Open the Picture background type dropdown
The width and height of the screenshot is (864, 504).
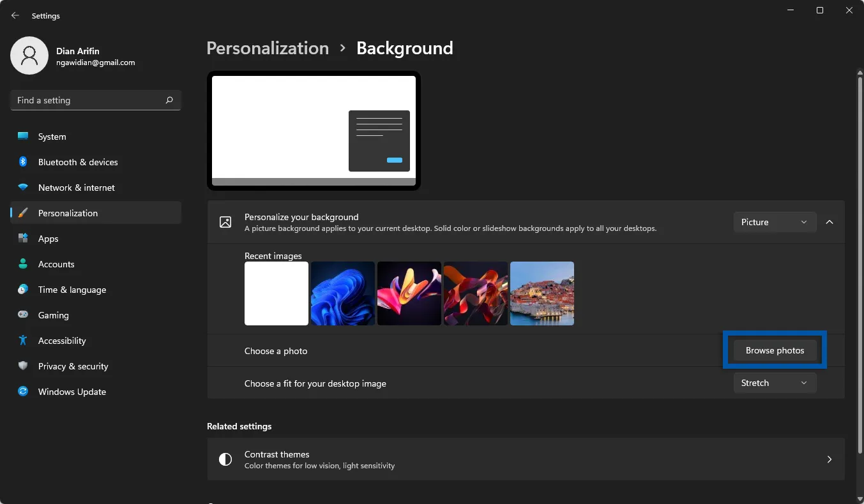(x=774, y=222)
